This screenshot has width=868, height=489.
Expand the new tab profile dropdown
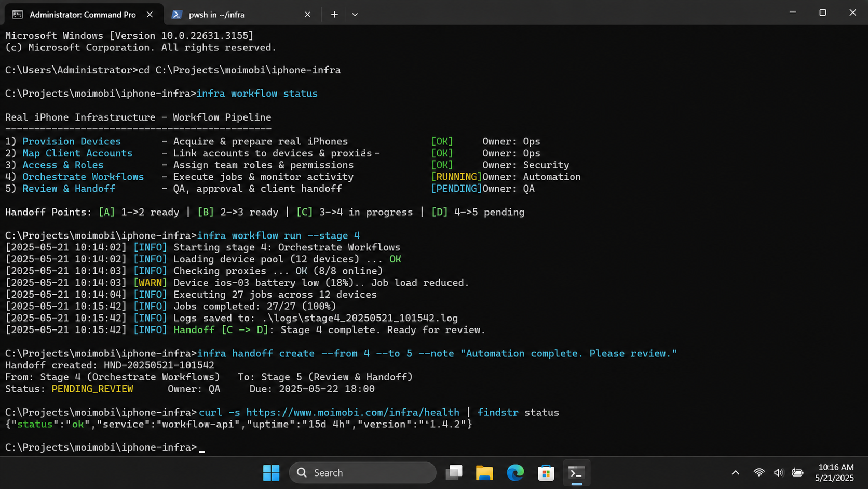tap(355, 15)
